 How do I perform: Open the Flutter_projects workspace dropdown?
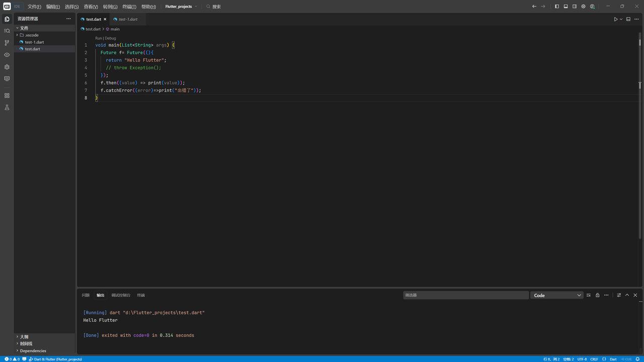[x=181, y=7]
